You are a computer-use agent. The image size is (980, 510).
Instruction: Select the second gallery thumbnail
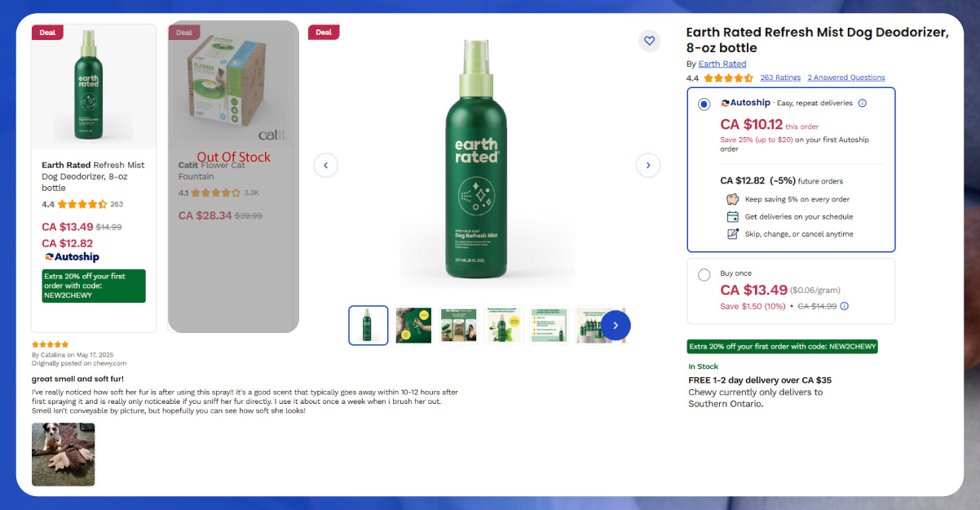tap(413, 325)
